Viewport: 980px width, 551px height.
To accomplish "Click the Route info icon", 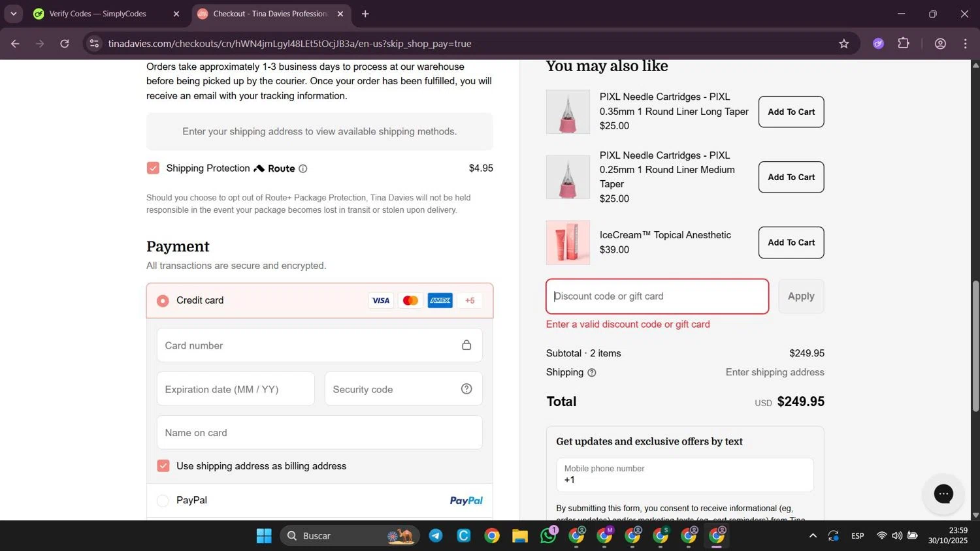I will click(302, 168).
